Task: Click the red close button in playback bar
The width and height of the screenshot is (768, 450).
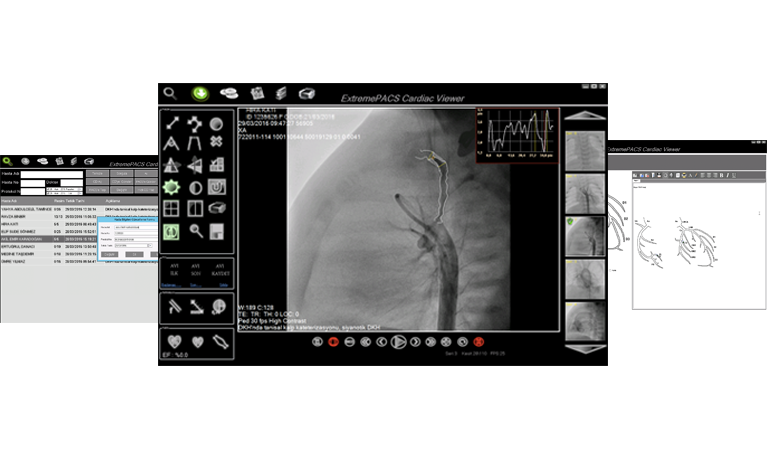Action: click(x=477, y=341)
